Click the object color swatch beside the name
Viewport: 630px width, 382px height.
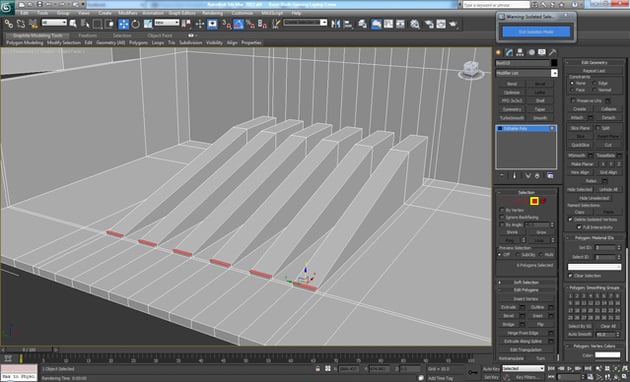[554, 63]
